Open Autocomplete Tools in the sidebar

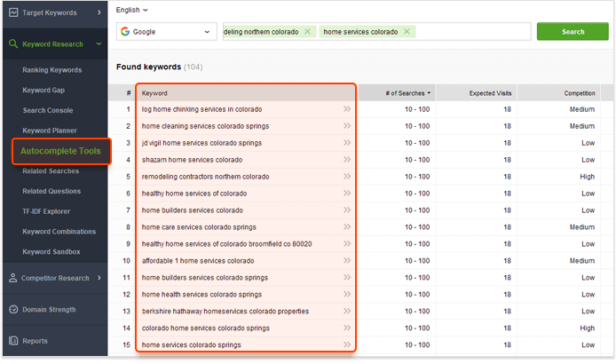click(60, 151)
